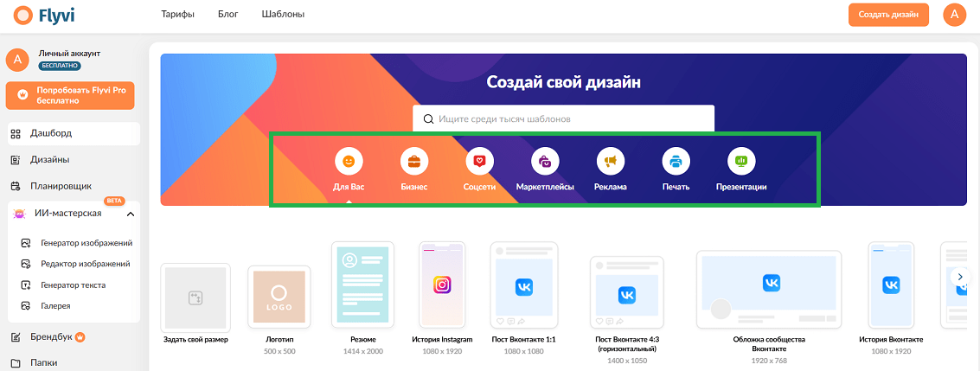Click the template search field

tap(563, 118)
